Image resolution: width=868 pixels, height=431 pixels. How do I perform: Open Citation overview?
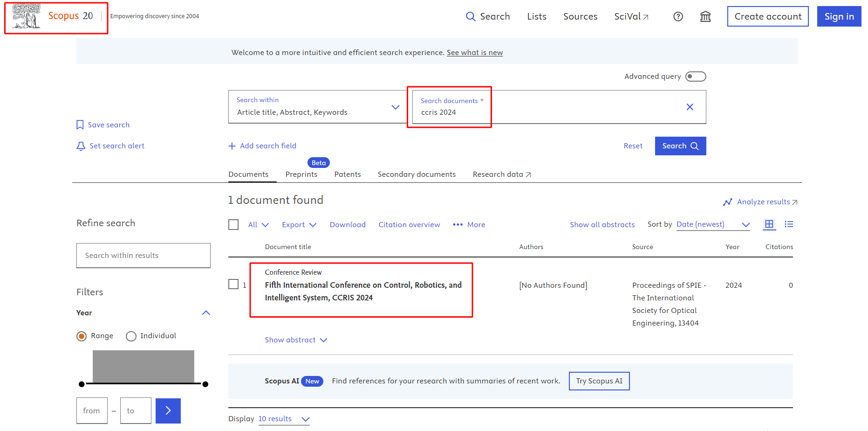point(409,224)
